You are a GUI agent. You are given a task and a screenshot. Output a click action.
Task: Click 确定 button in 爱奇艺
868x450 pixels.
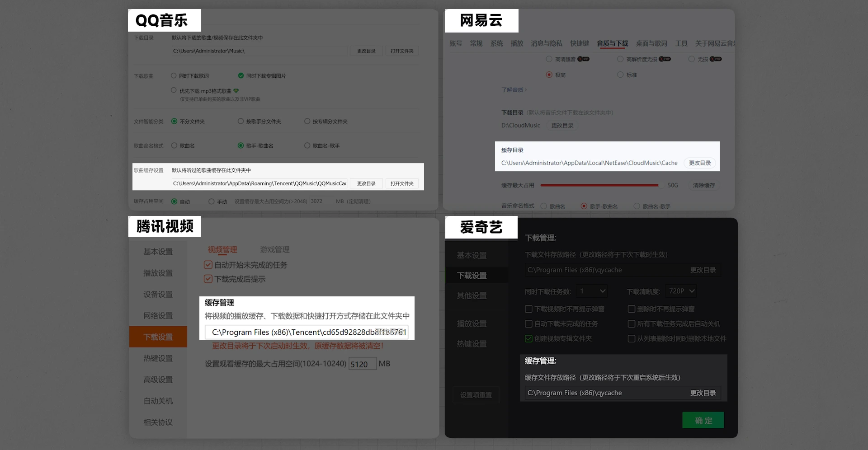point(703,420)
